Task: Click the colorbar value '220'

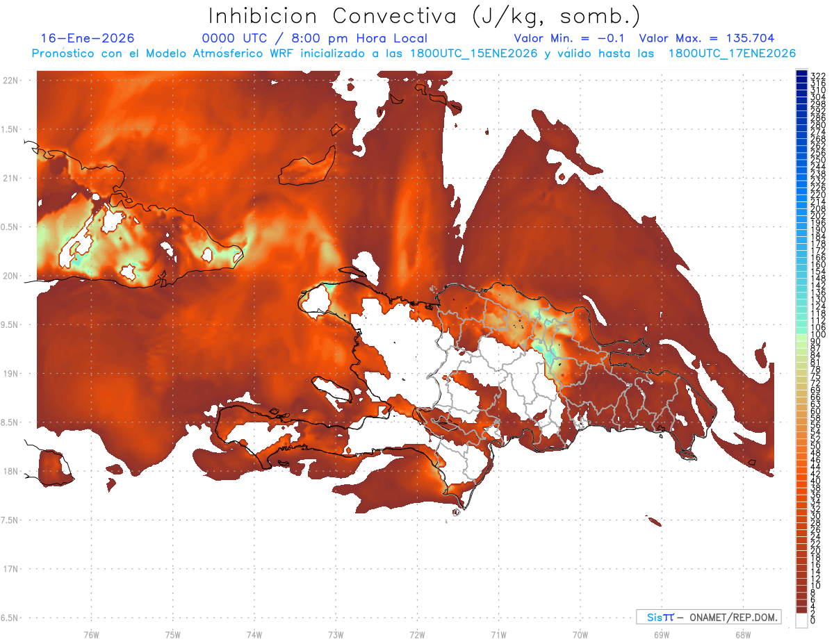Action: coord(818,195)
